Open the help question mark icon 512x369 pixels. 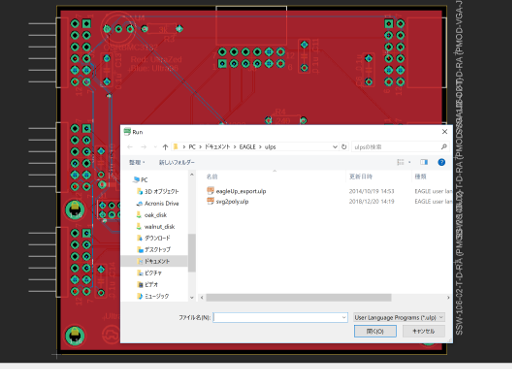[x=441, y=162]
